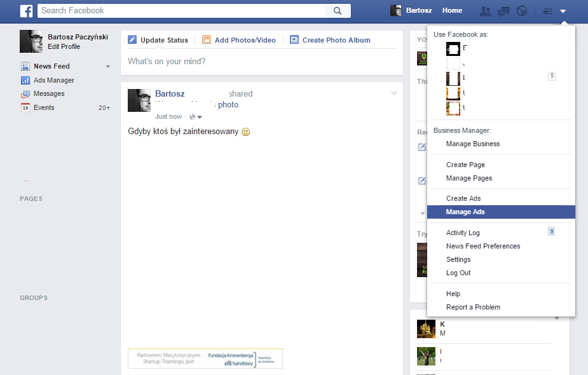Click the account menu arrow in top bar
The width and height of the screenshot is (588, 375).
click(563, 11)
